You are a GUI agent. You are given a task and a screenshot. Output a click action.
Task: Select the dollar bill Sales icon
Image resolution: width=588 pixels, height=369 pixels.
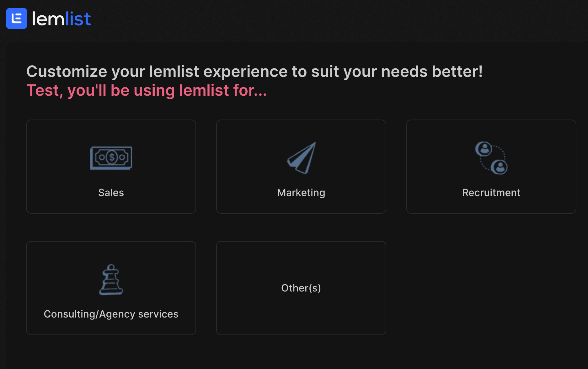(x=111, y=158)
